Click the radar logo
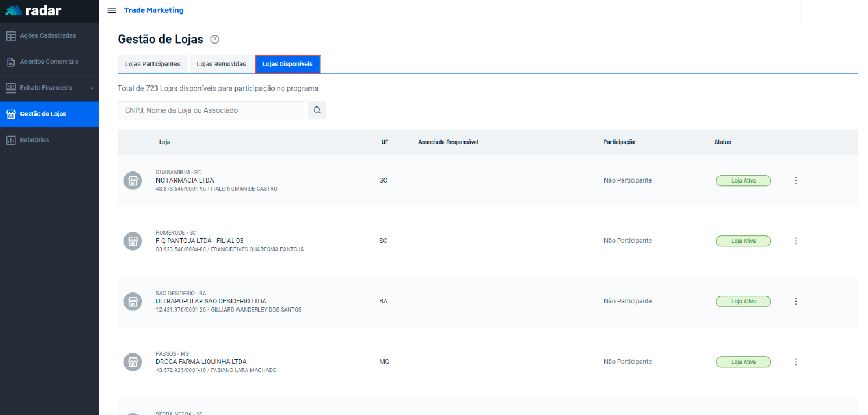Viewport: 868px width, 415px height. click(33, 10)
